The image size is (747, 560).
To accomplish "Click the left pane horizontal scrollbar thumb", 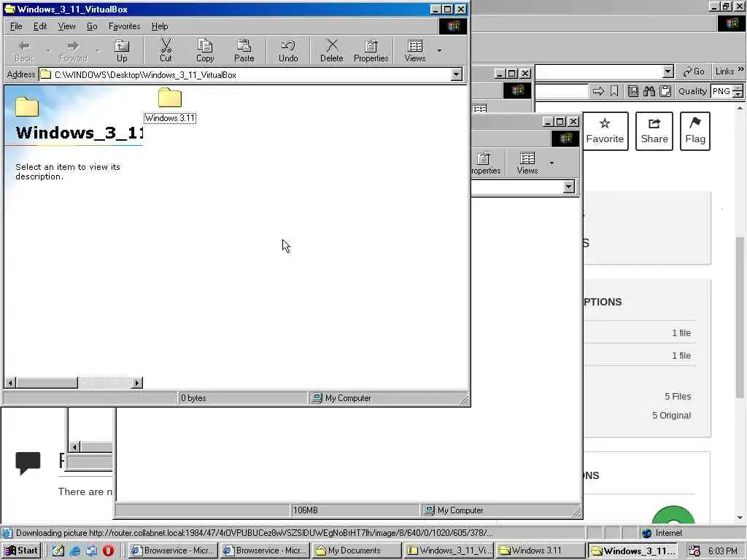I will click(x=47, y=382).
